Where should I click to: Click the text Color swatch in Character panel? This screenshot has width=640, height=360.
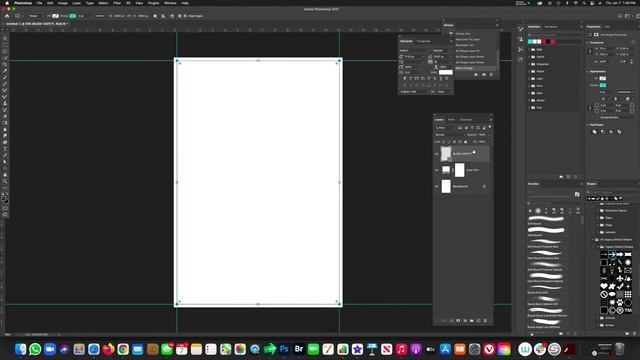[x=446, y=72]
